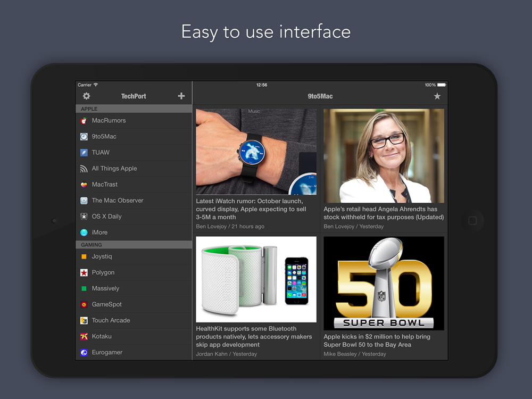Open the Angela Ahrendts photo thumbnail
532x399 pixels.
[384, 156]
